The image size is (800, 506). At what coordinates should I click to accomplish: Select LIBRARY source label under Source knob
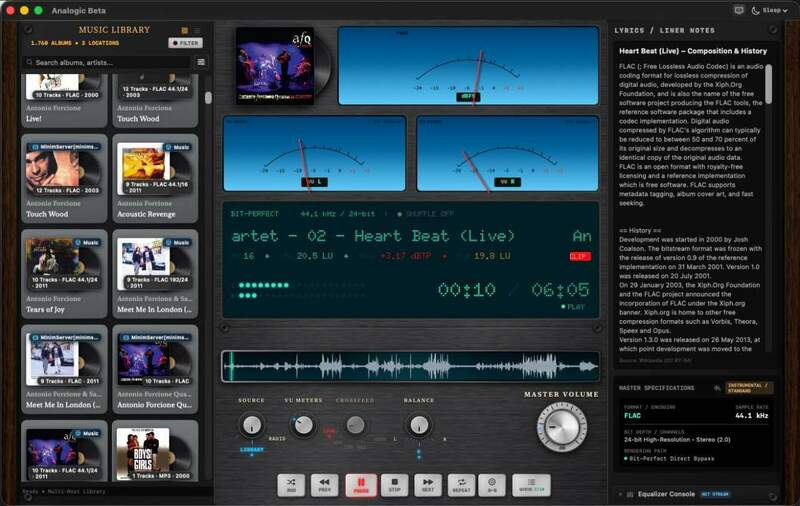pyautogui.click(x=252, y=449)
